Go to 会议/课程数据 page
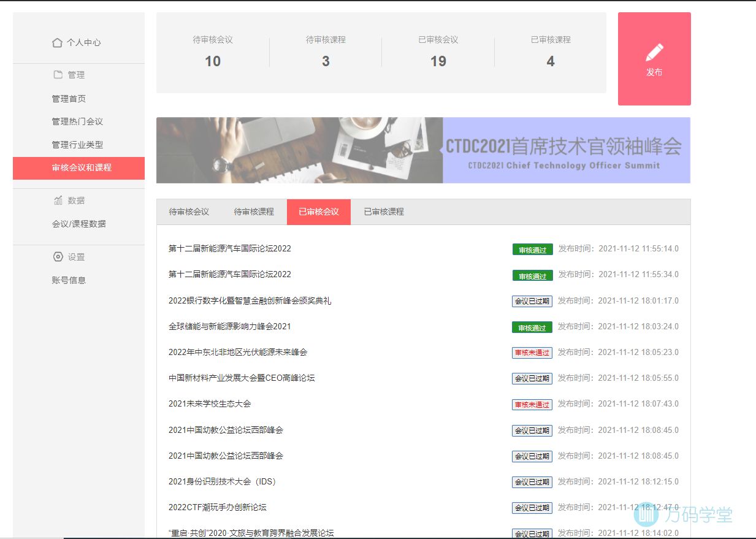The width and height of the screenshot is (756, 539). pyautogui.click(x=78, y=224)
